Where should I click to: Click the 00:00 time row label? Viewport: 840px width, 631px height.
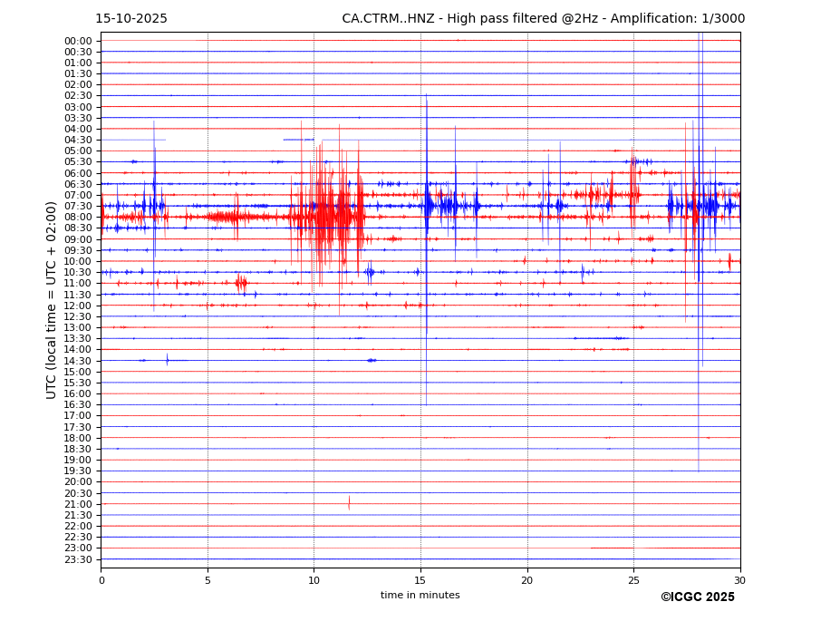pos(77,41)
